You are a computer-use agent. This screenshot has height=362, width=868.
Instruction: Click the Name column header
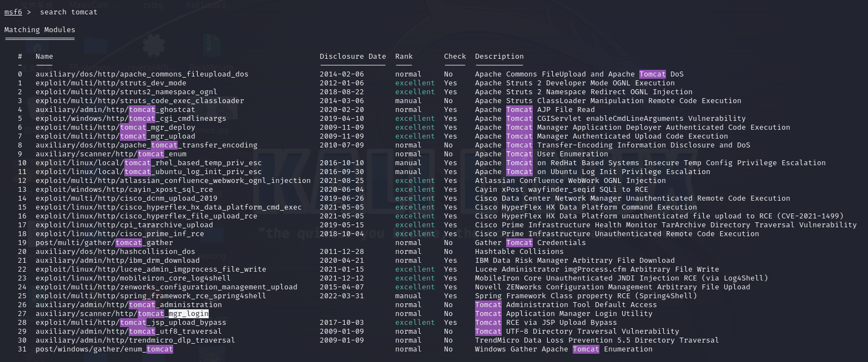(x=44, y=57)
